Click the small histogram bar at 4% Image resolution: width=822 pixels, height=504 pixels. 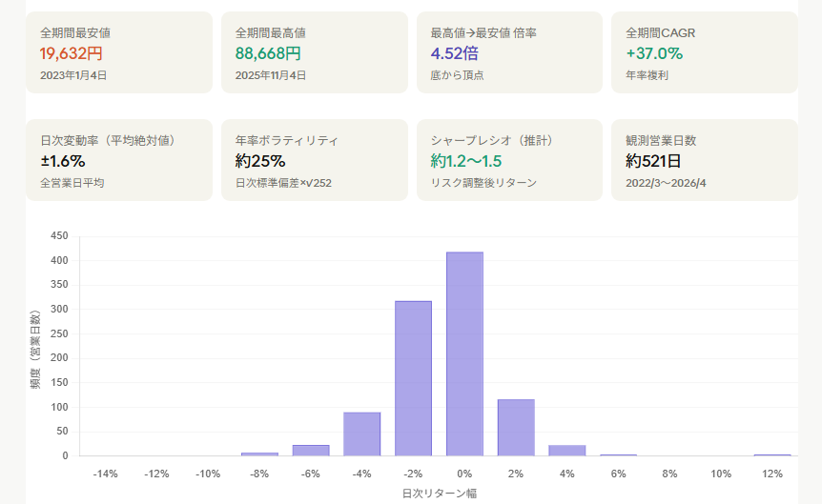click(567, 451)
